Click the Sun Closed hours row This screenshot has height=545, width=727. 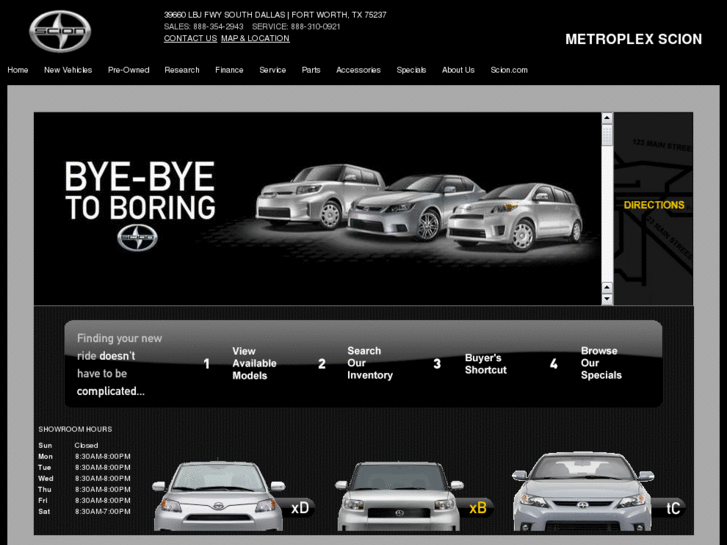point(68,445)
